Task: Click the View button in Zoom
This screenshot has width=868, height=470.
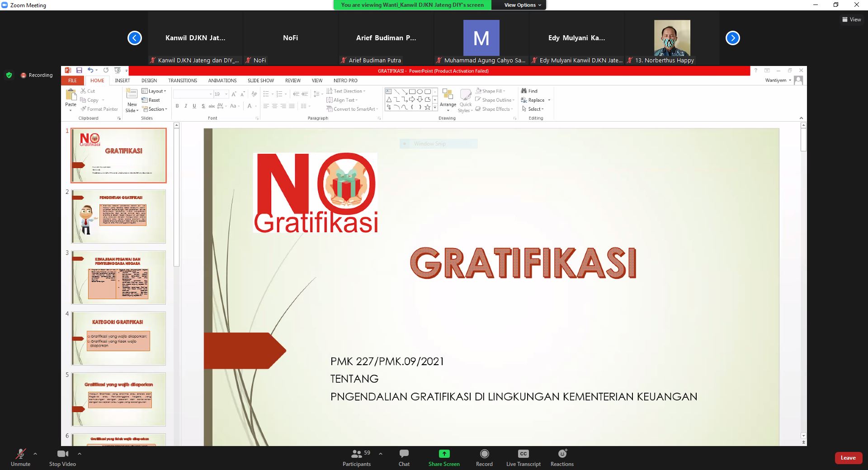Action: [x=851, y=19]
